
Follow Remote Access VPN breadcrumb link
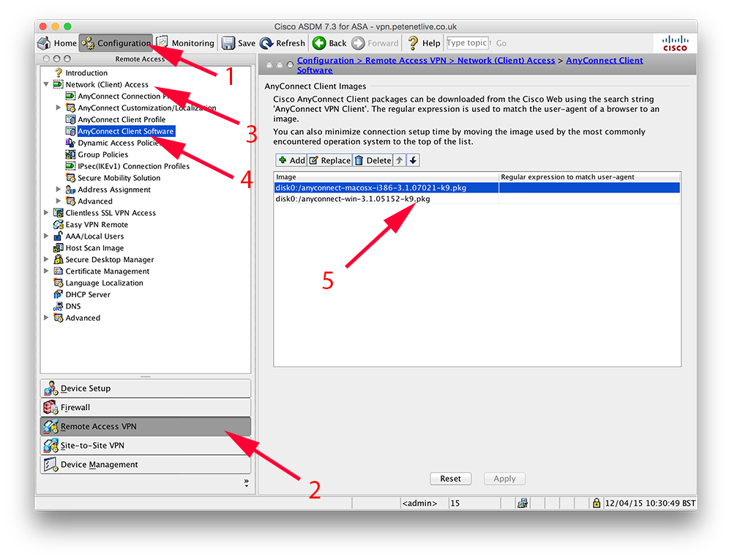point(406,60)
